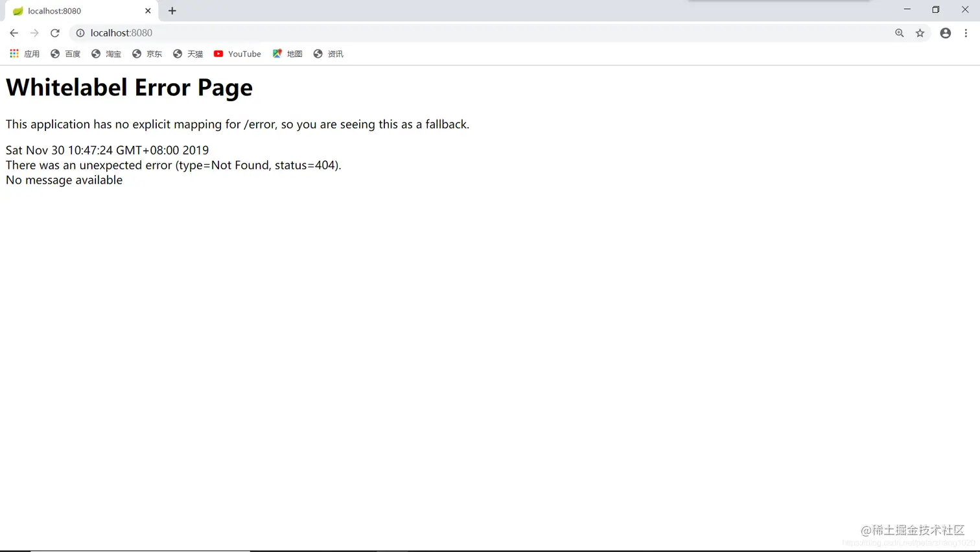Open the YouTube bookmark

237,54
